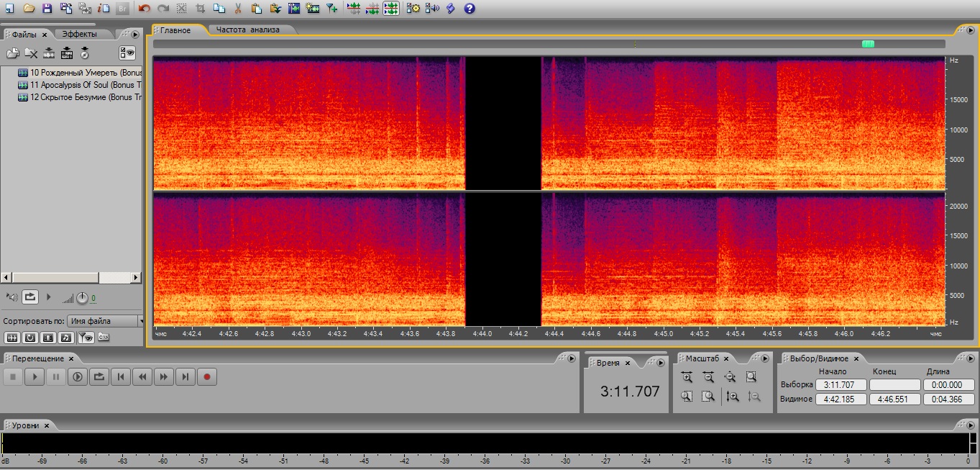Click the Zoom in horizontally icon in Масштаб
This screenshot has width=980, height=470.
687,376
